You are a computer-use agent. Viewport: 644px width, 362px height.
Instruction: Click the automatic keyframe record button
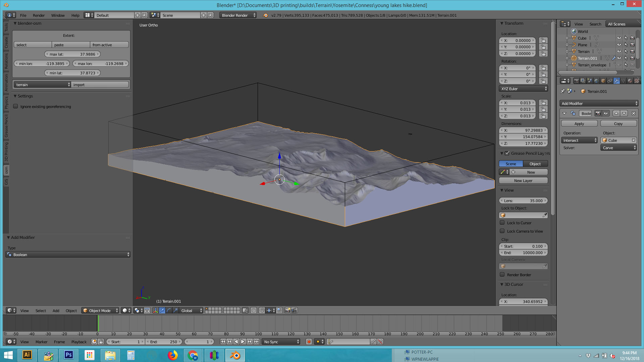pyautogui.click(x=309, y=342)
